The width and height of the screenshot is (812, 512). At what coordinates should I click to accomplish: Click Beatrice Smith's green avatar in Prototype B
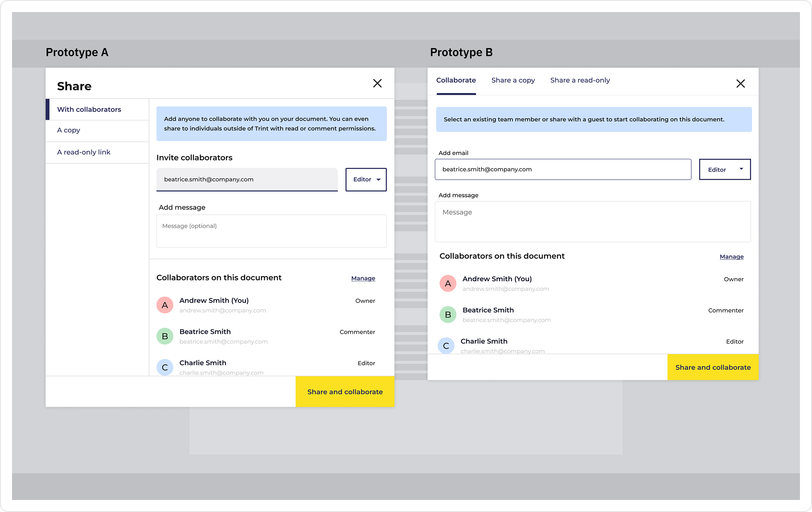point(448,315)
